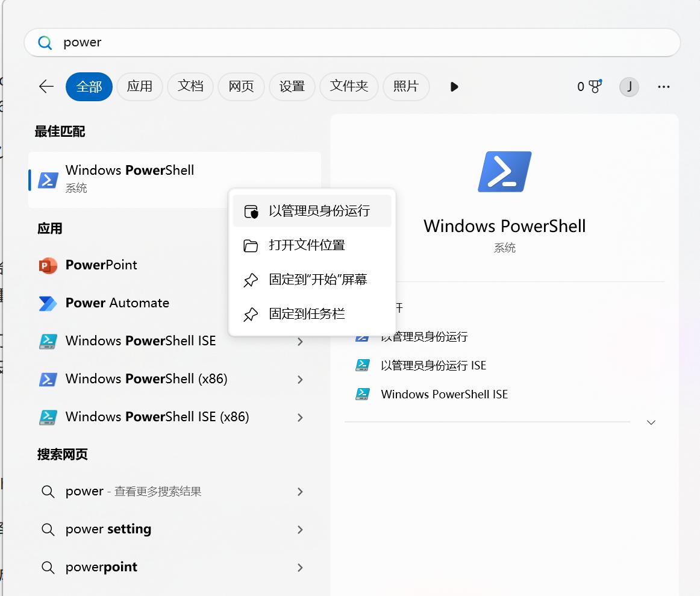The width and height of the screenshot is (700, 596).
Task: Open the Windows PowerShell best match result
Action: point(175,180)
